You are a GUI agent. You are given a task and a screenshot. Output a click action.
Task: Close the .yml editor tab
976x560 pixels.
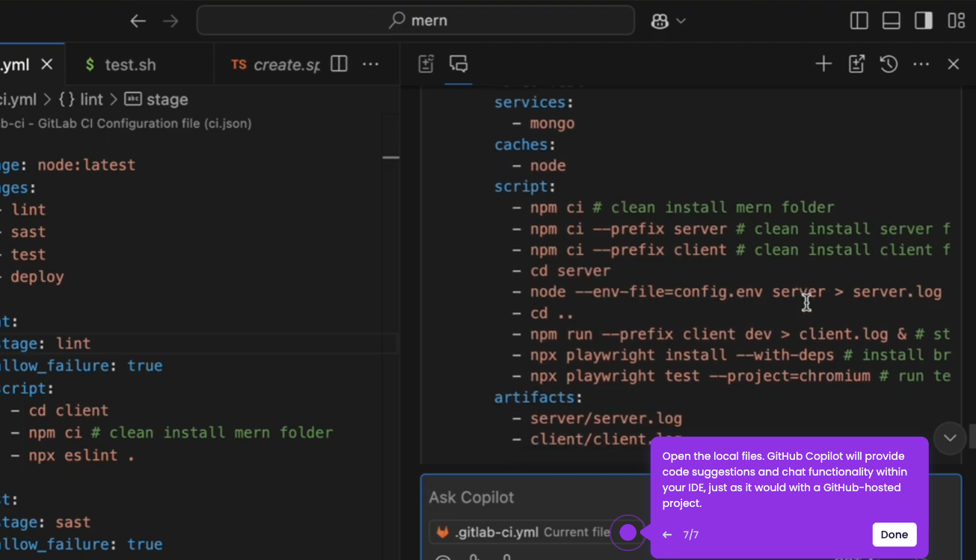coord(47,64)
